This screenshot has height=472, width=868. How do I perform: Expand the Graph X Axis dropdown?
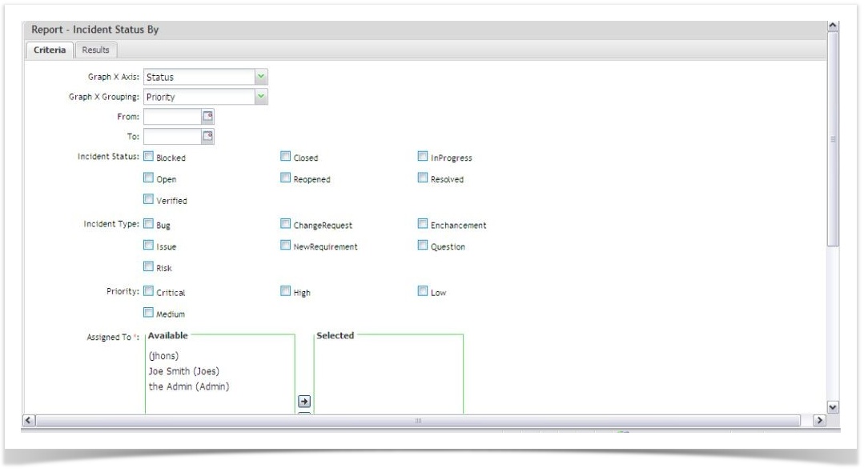point(260,77)
